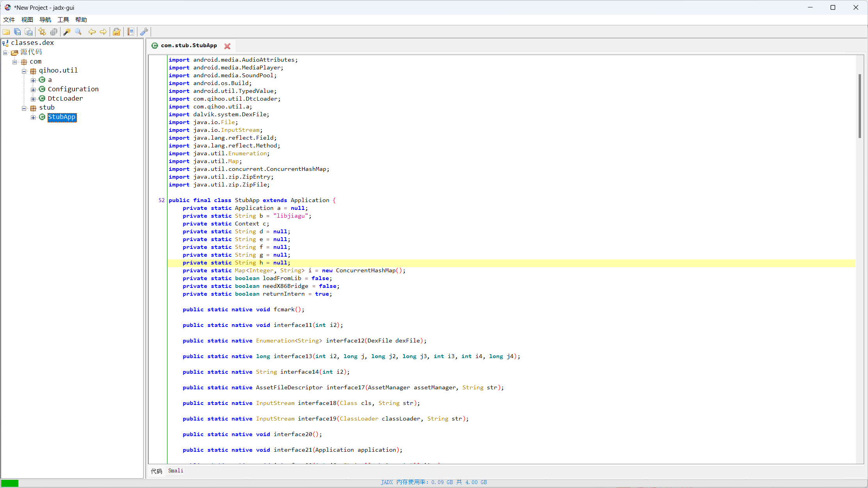
Task: Click the magic wand class search icon
Action: click(67, 32)
